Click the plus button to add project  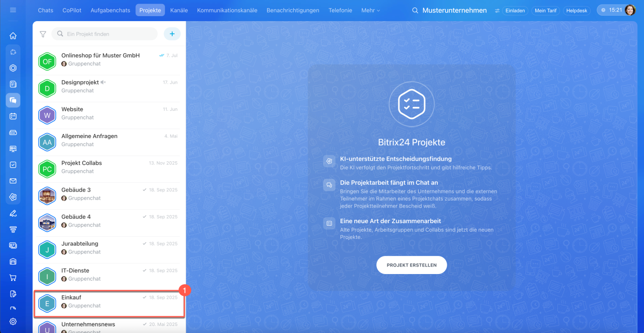click(172, 34)
